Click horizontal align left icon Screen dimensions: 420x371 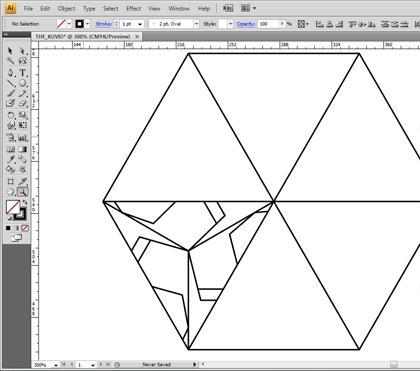[319, 24]
